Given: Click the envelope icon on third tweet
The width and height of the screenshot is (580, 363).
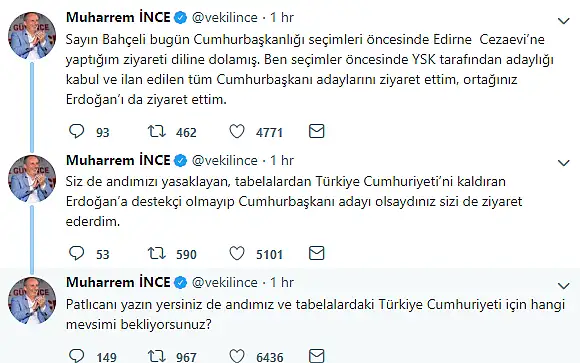Looking at the screenshot, I should pos(317,356).
